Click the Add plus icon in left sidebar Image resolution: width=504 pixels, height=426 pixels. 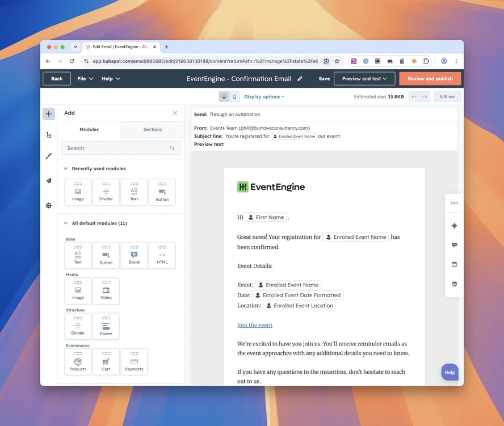pyautogui.click(x=49, y=113)
